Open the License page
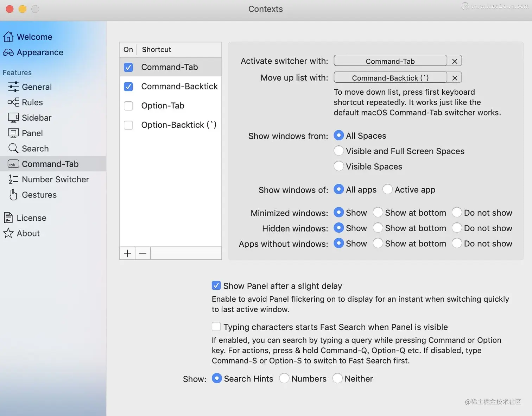Image resolution: width=532 pixels, height=416 pixels. click(32, 218)
